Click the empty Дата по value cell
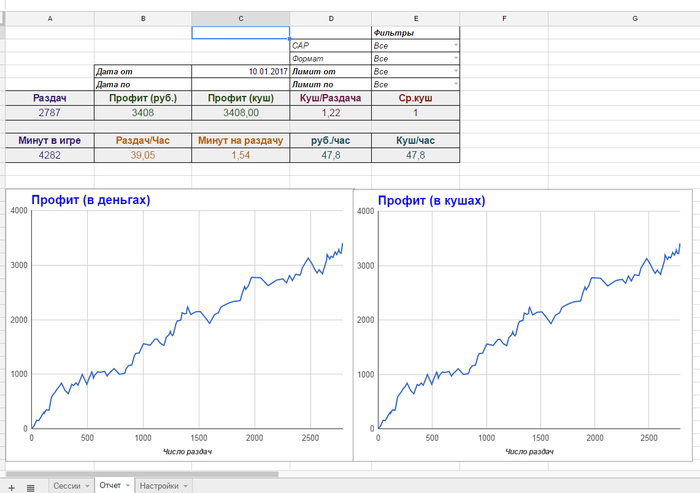Viewport: 700px width, 493px height. coord(241,84)
